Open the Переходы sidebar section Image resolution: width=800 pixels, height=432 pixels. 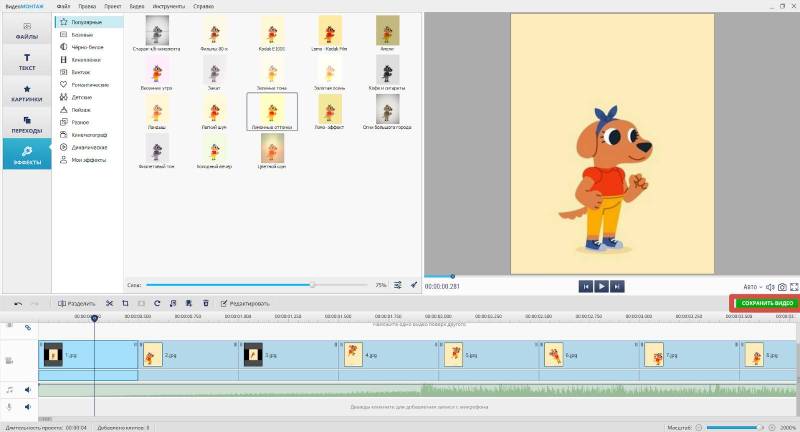pos(27,124)
